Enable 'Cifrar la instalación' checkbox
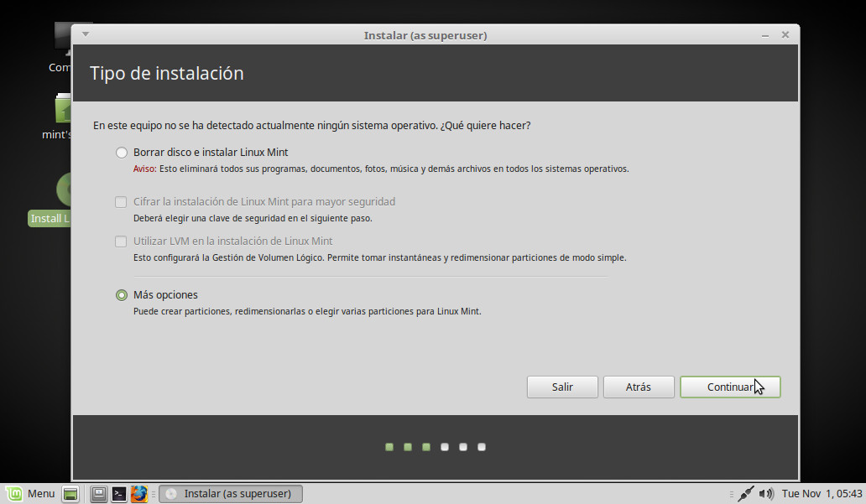 [x=122, y=202]
